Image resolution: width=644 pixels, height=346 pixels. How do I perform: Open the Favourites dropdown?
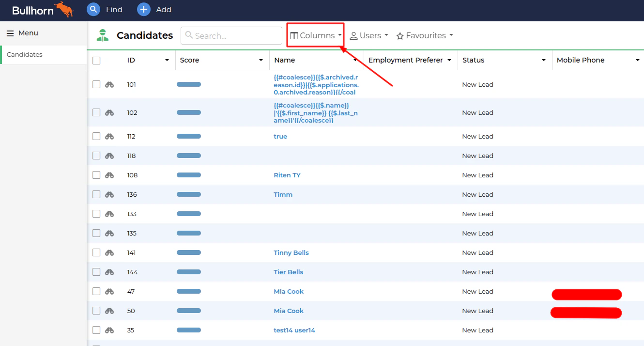[x=425, y=35]
